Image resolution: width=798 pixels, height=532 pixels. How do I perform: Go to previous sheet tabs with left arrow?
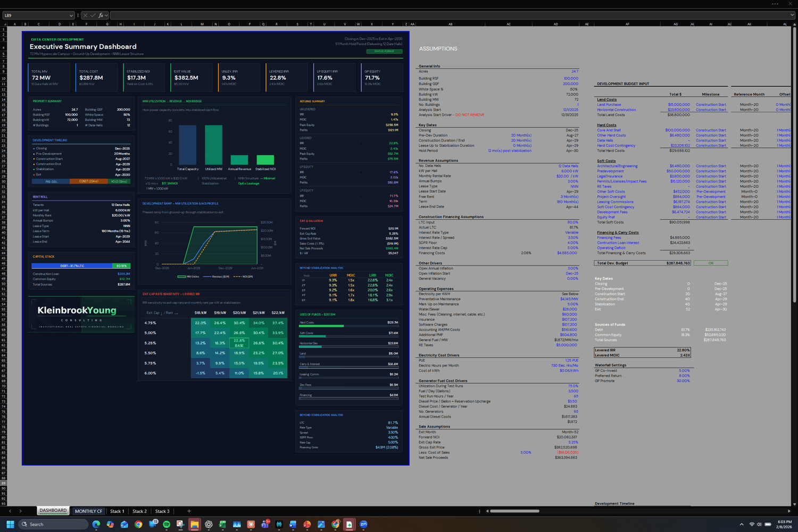coord(10,511)
